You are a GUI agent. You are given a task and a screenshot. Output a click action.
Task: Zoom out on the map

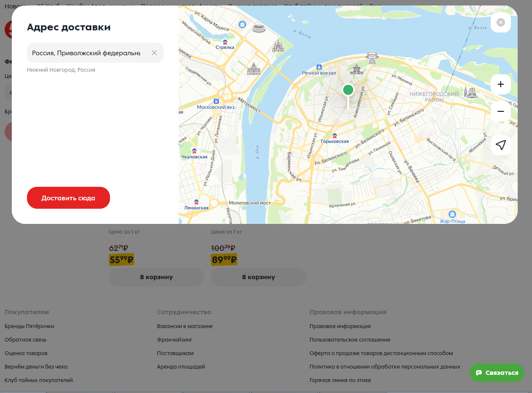(501, 111)
